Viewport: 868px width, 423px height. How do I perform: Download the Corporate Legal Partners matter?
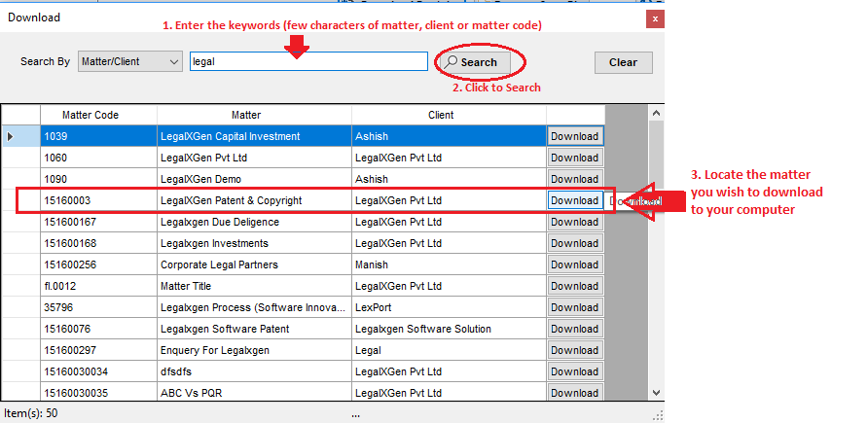(x=574, y=264)
